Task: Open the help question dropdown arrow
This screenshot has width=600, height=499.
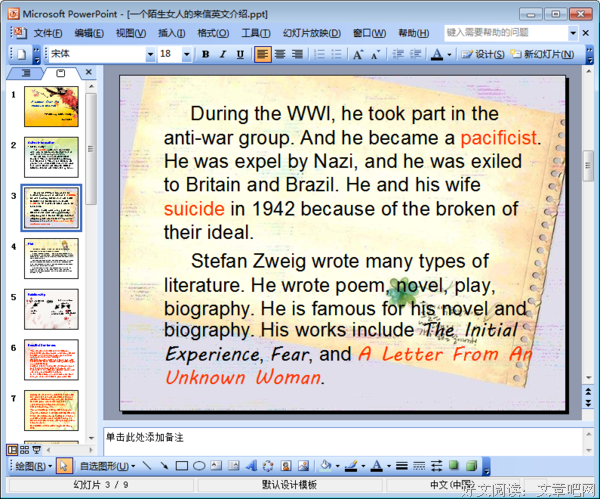Action: coord(573,33)
